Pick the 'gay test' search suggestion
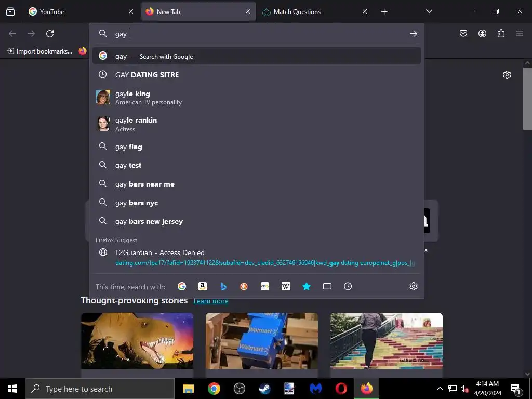The height and width of the screenshot is (399, 532). click(x=257, y=165)
